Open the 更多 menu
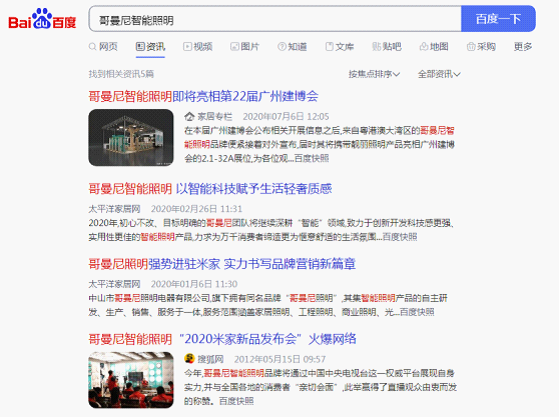Viewport: 559px width, 417px height. pos(523,47)
